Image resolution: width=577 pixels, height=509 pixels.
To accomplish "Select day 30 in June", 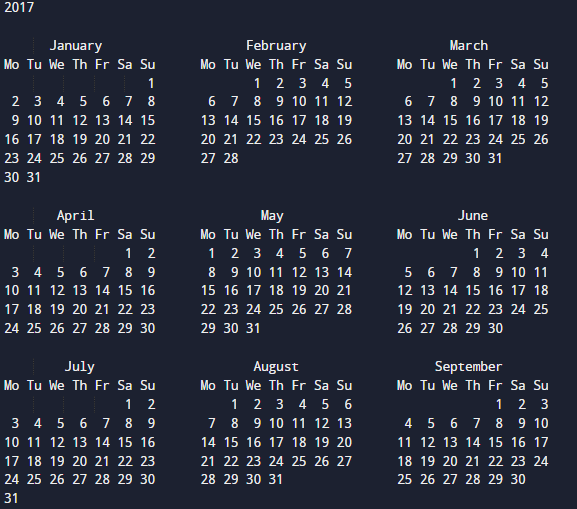I will [495, 328].
